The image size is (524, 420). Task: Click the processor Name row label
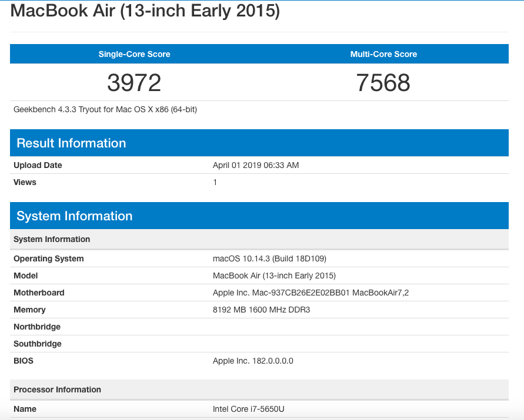[x=25, y=409]
